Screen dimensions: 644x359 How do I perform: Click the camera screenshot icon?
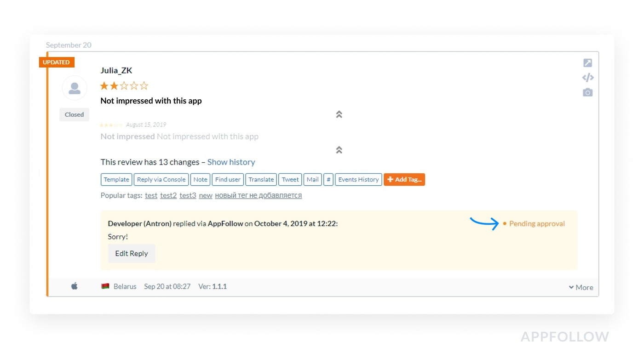pos(587,92)
